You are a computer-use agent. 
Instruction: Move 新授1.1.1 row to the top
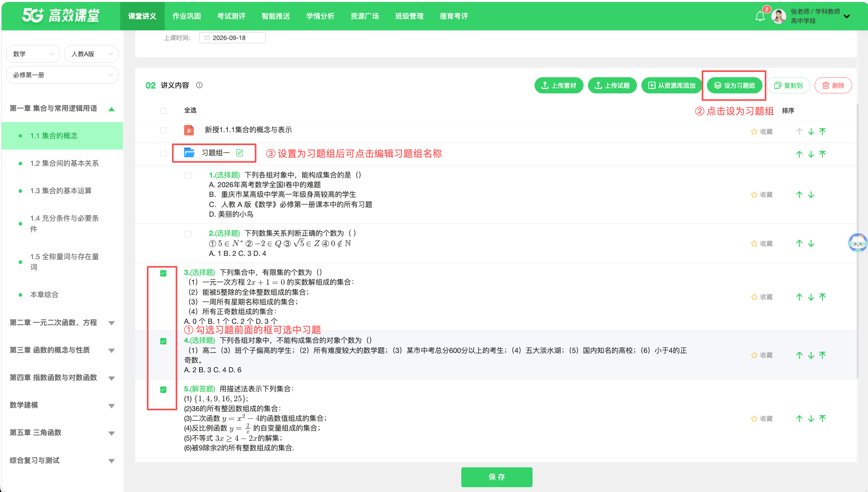click(x=822, y=132)
